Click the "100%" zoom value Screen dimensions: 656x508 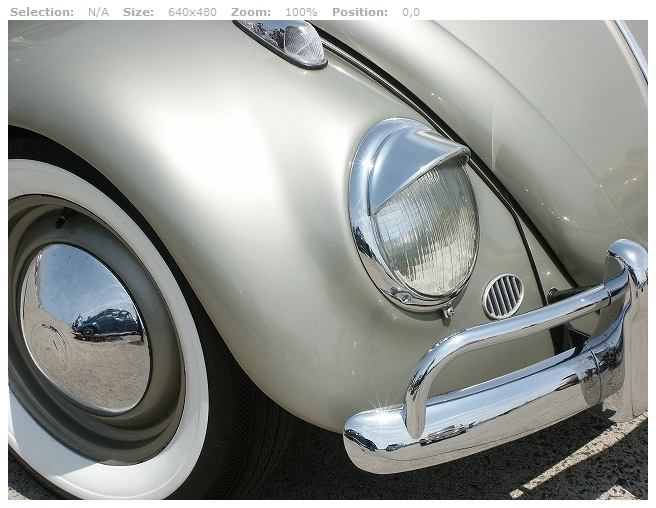click(x=301, y=12)
